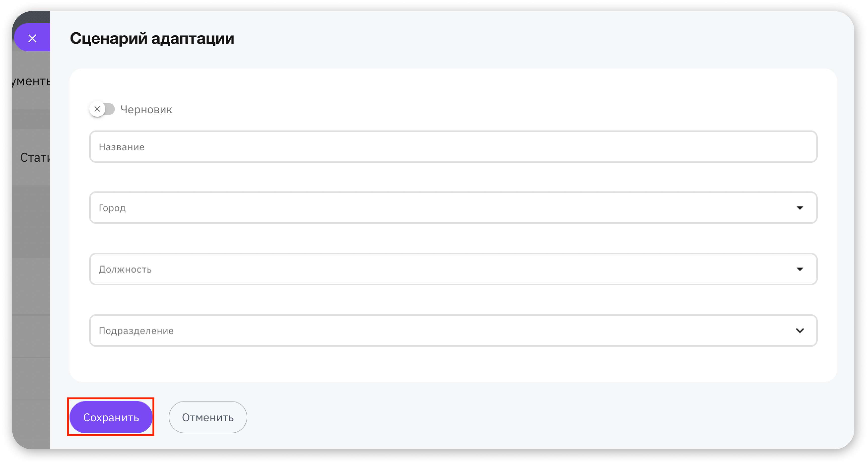
Task: Click the Город dropdown arrow icon
Action: pos(799,208)
